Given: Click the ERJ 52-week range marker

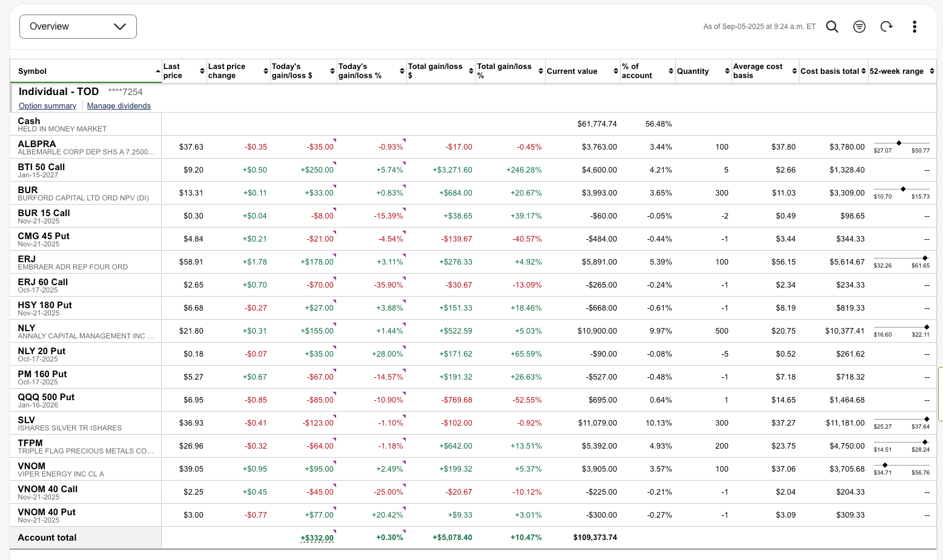Looking at the screenshot, I should (x=925, y=258).
